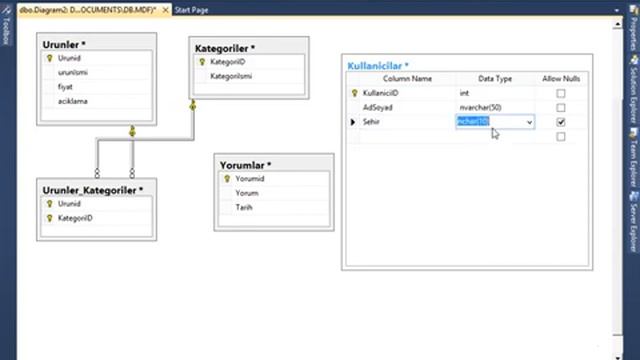This screenshot has width=640, height=360.
Task: Open the document tab list dropdown arrow
Action: click(617, 10)
